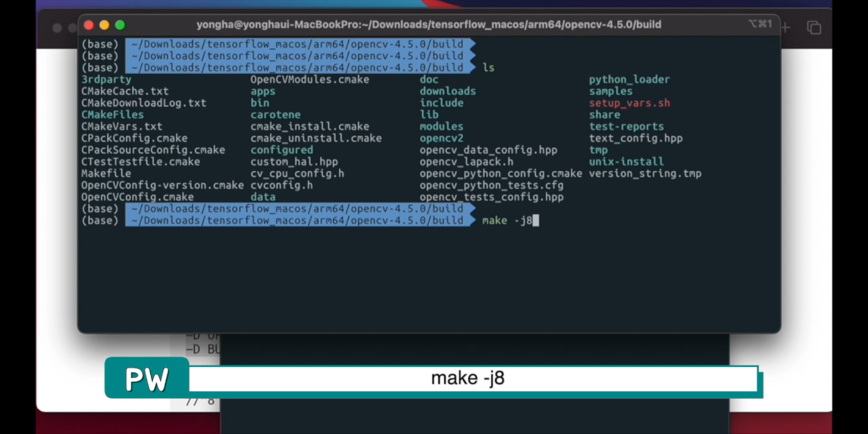Click the 'carotene' directory entry
This screenshot has height=434, width=868.
pos(275,115)
